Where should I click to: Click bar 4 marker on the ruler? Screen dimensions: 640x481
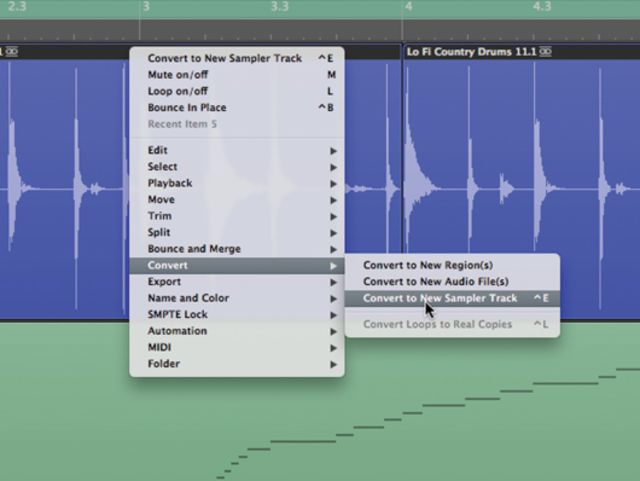coord(409,7)
